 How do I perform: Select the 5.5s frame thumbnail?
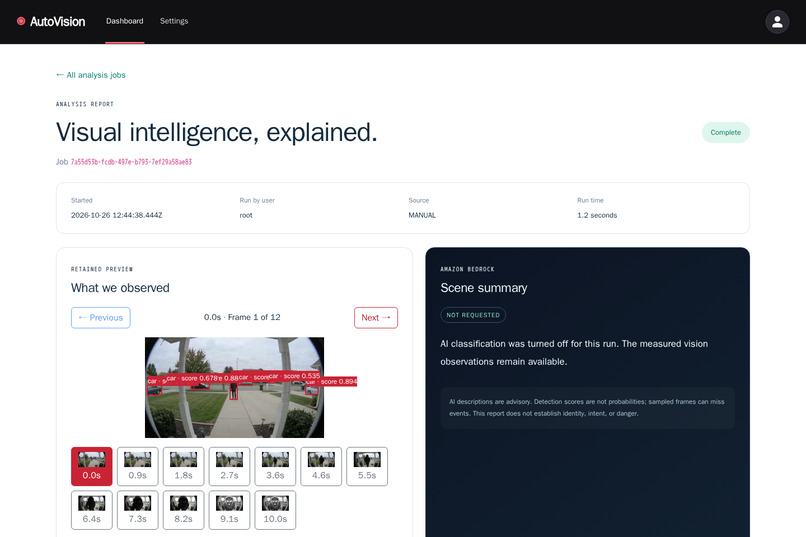[367, 466]
